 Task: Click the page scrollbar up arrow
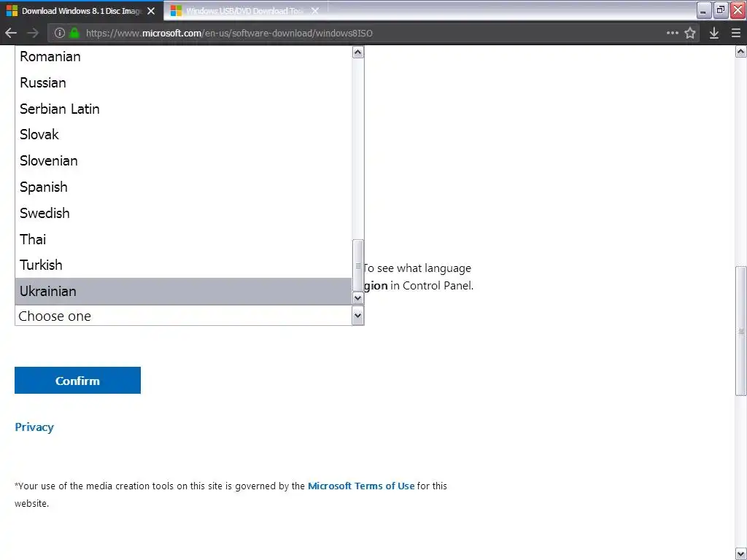(741, 51)
